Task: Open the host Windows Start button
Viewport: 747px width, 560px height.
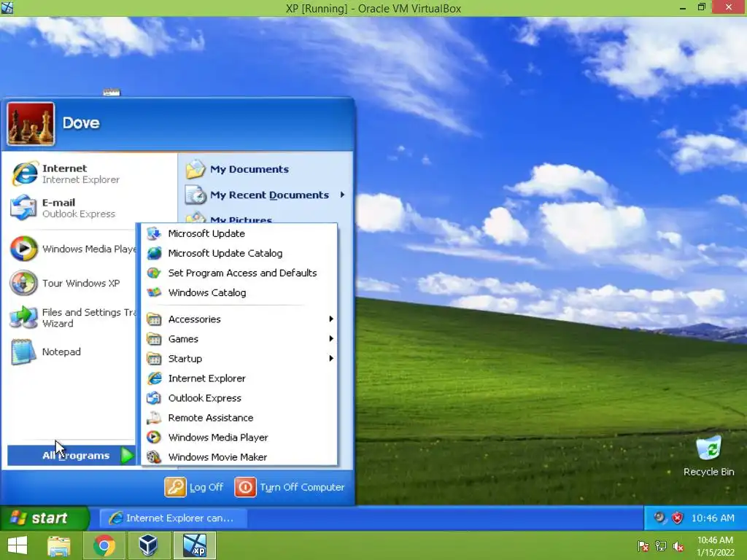Action: coord(18,545)
